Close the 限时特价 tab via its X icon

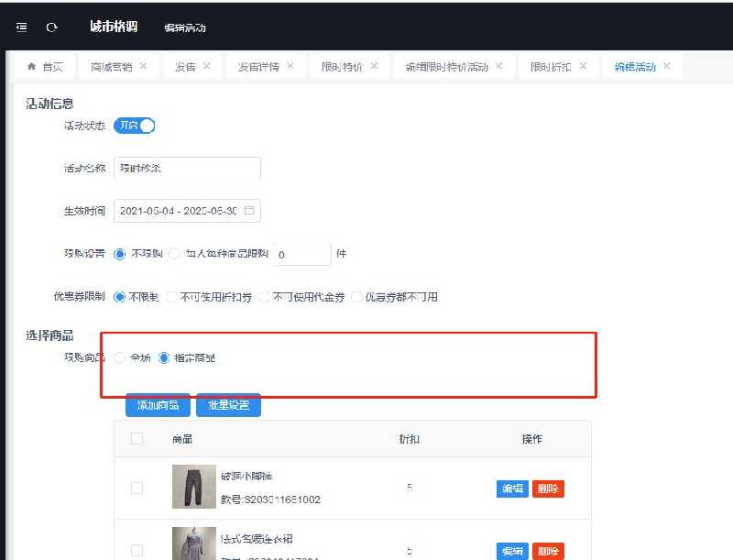(374, 66)
